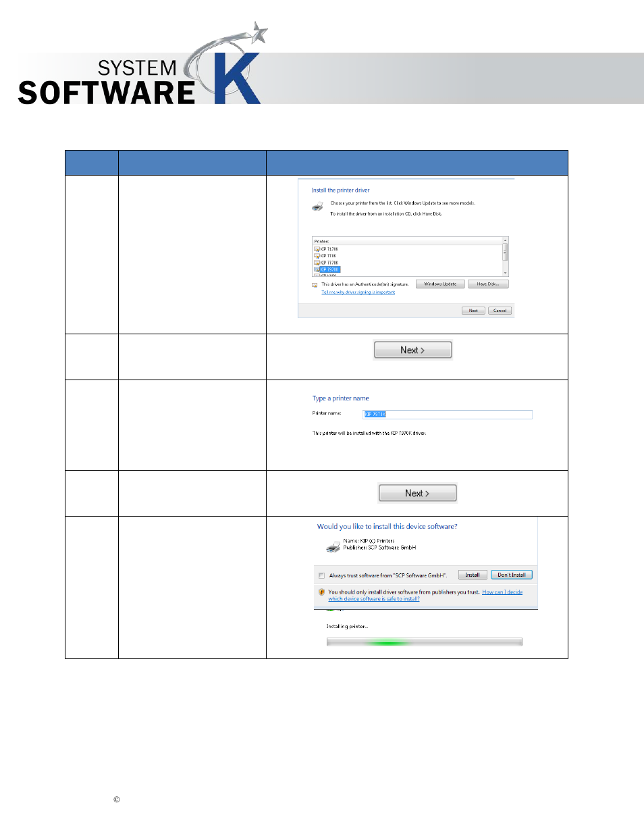Click the printer icon in driver dialog
The image size is (644, 834).
317,207
